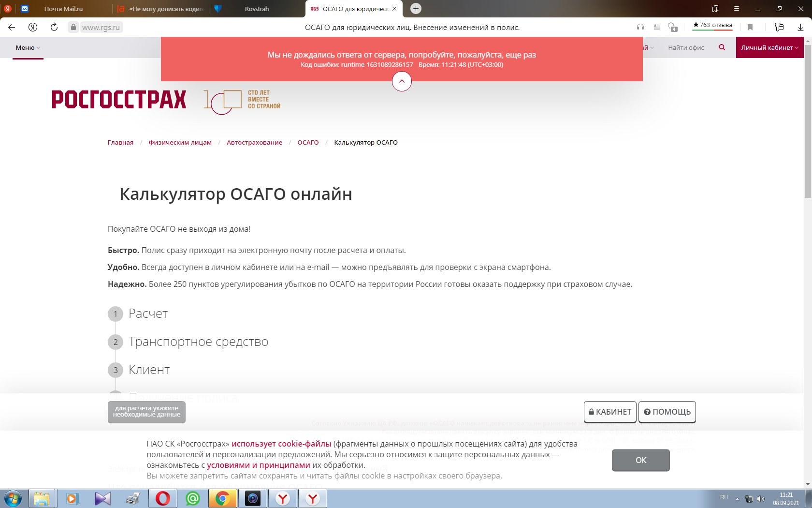
Task: Expand the Личный кабинет dropdown
Action: tap(769, 47)
